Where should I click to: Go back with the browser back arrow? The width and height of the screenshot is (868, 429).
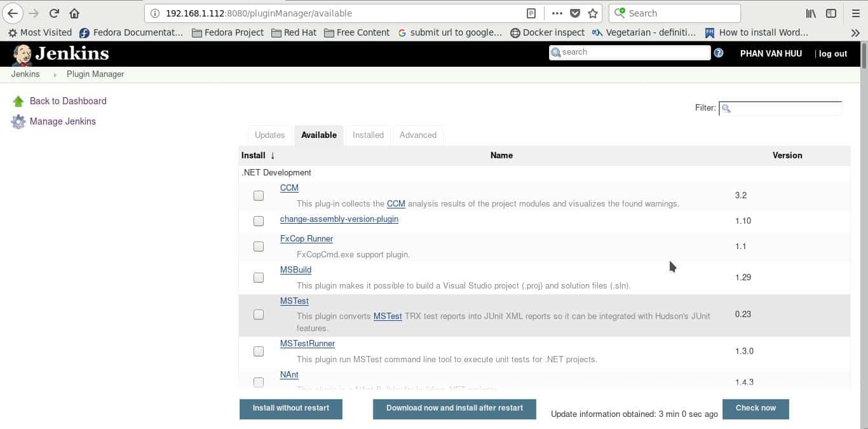click(x=13, y=13)
